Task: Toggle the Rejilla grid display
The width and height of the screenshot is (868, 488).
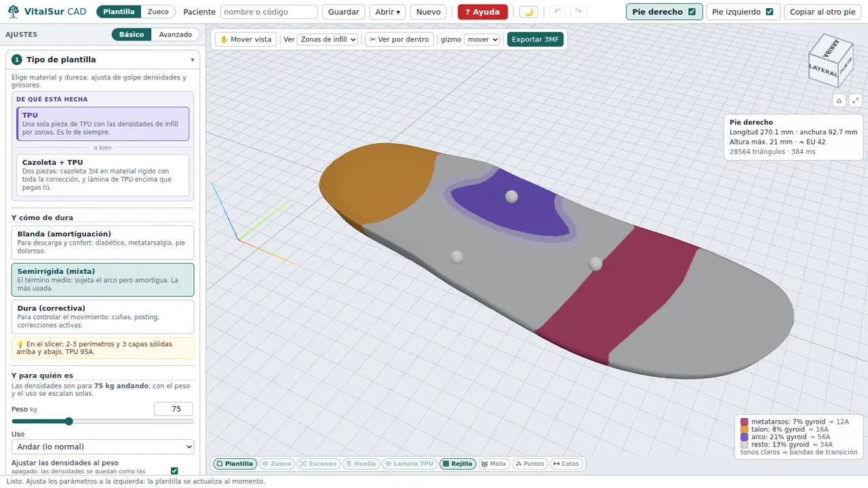Action: click(x=458, y=464)
